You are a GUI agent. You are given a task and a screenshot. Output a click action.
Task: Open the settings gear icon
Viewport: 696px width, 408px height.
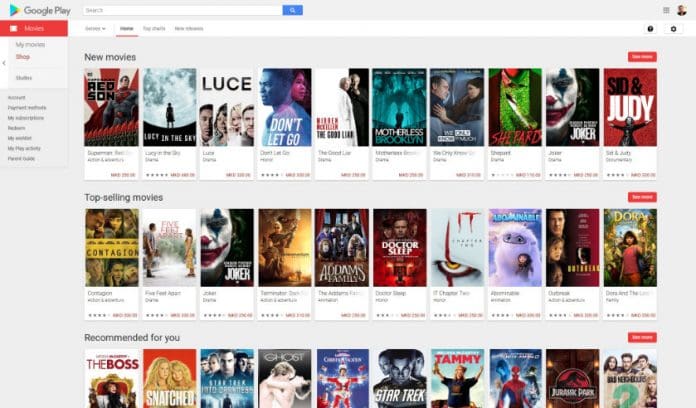point(673,29)
